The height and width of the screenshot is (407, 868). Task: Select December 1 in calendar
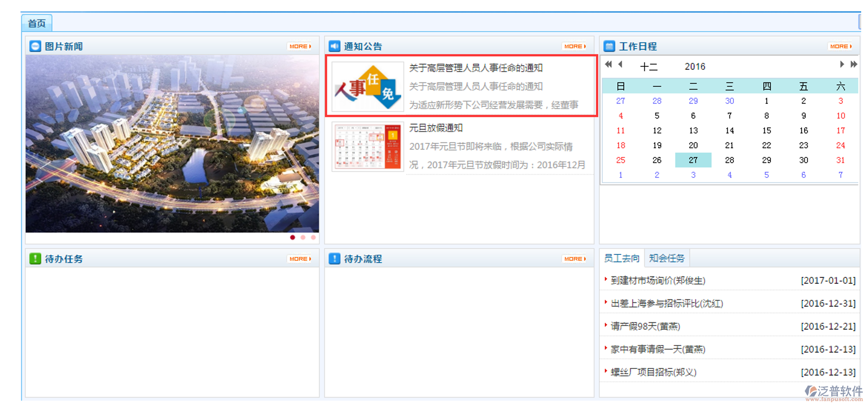[x=767, y=101]
